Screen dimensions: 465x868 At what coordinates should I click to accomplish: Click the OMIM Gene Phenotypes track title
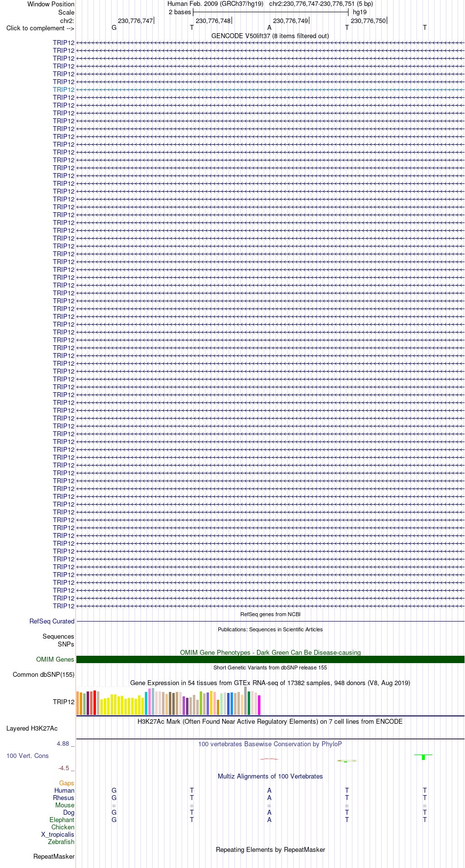[270, 652]
